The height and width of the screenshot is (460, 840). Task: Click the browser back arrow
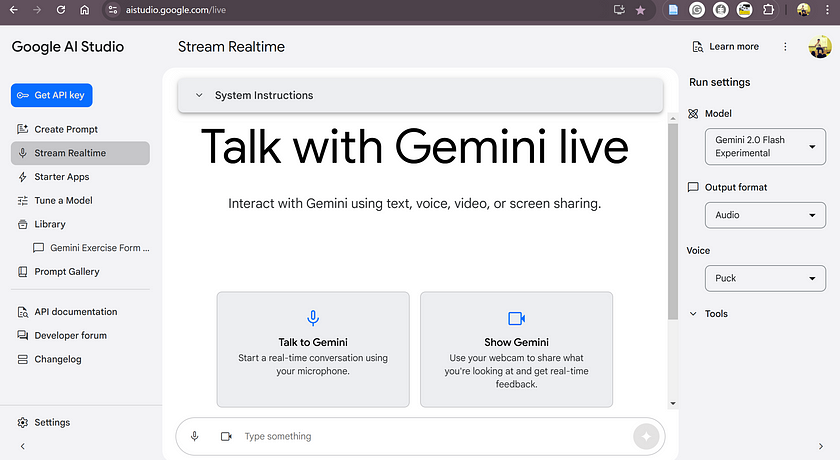14,10
